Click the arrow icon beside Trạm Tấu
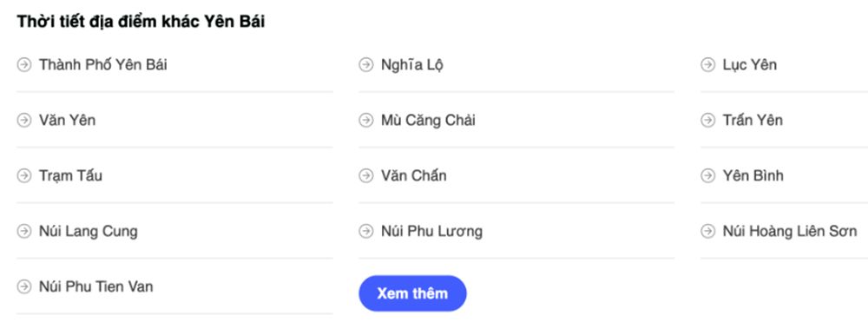 (x=23, y=175)
